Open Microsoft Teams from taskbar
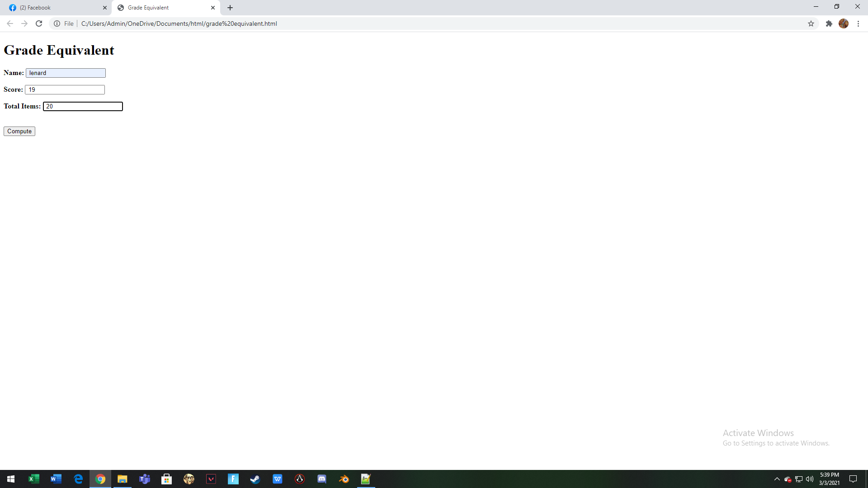The width and height of the screenshot is (868, 488). 145,479
